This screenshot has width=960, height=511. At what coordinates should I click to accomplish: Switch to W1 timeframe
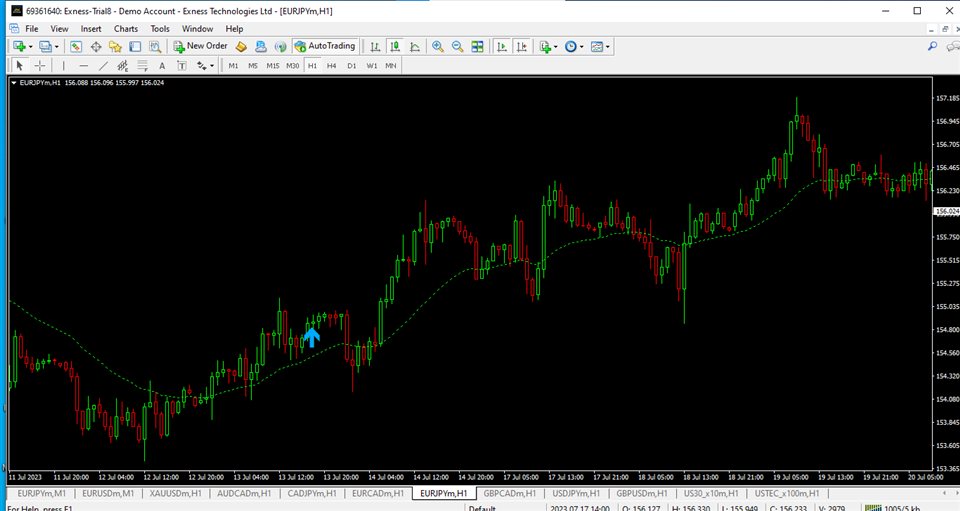pyautogui.click(x=372, y=65)
